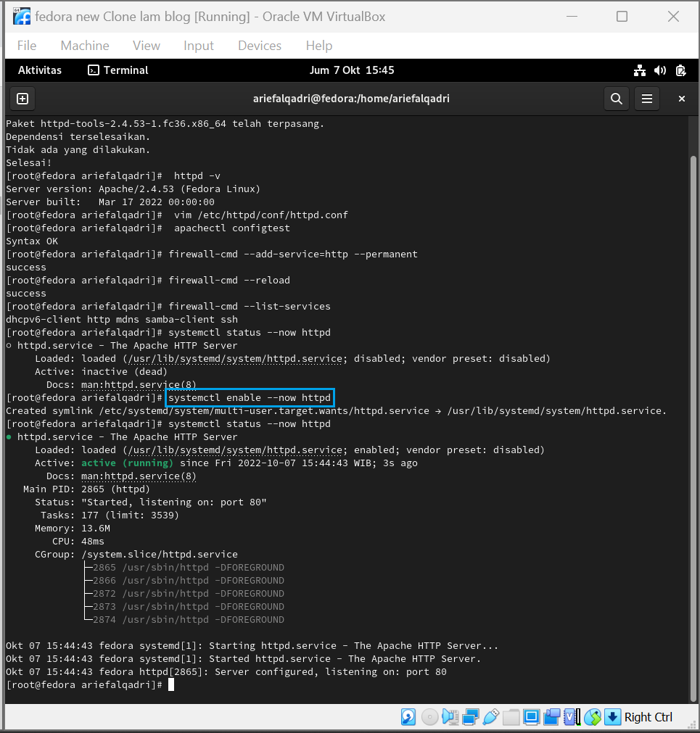The height and width of the screenshot is (733, 700).
Task: Click the virtualization CPU status icon
Action: click(572, 716)
